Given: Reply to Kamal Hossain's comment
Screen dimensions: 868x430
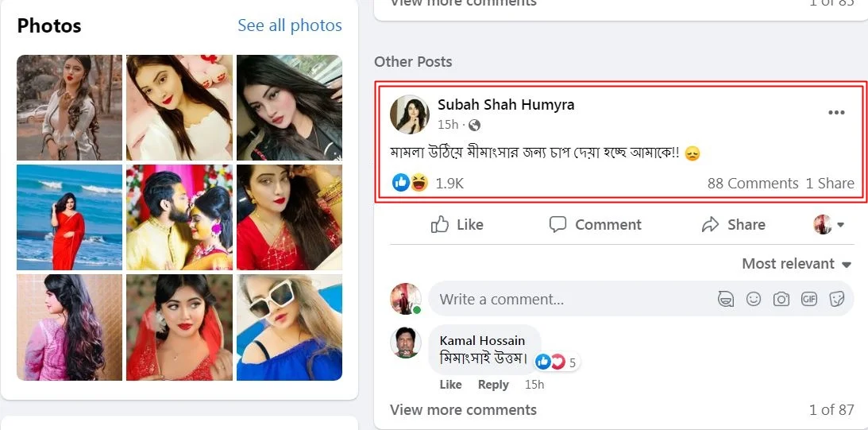Looking at the screenshot, I should (x=492, y=385).
